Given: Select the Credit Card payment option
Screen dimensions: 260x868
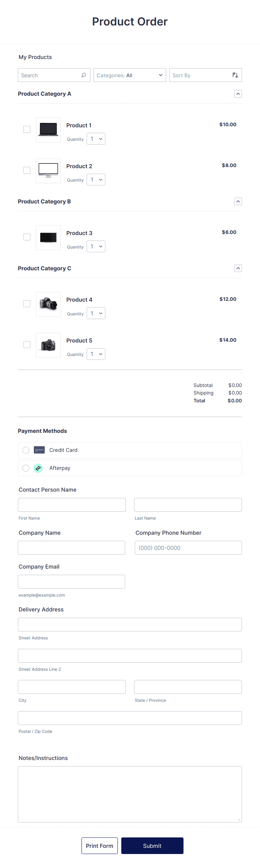Looking at the screenshot, I should pos(26,450).
